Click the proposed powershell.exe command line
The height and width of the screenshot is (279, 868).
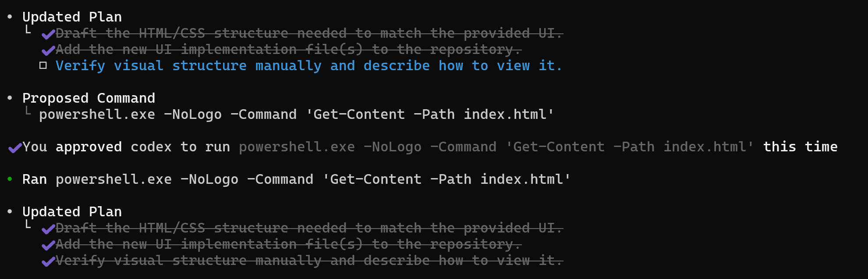point(296,114)
